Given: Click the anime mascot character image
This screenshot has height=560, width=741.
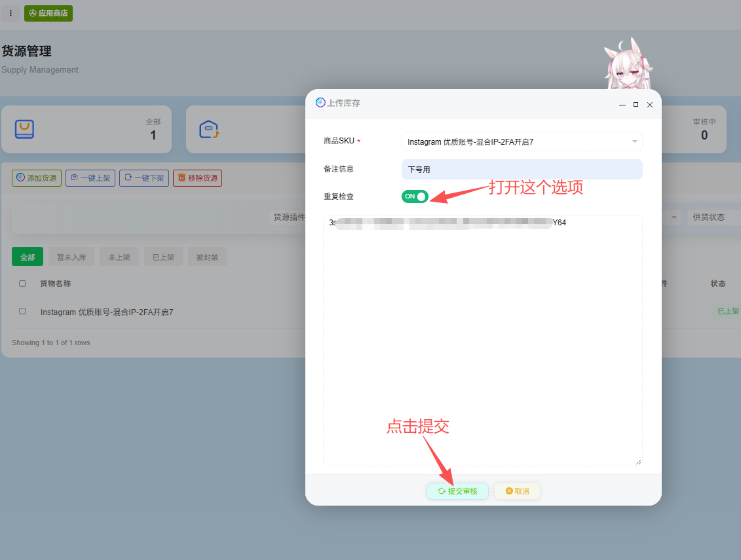Looking at the screenshot, I should click(x=629, y=64).
